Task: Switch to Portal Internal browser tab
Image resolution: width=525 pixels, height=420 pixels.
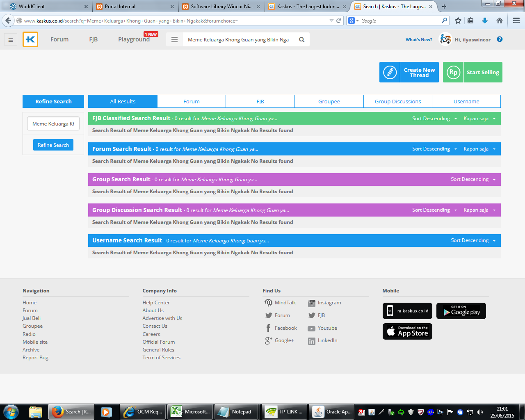Action: click(135, 7)
